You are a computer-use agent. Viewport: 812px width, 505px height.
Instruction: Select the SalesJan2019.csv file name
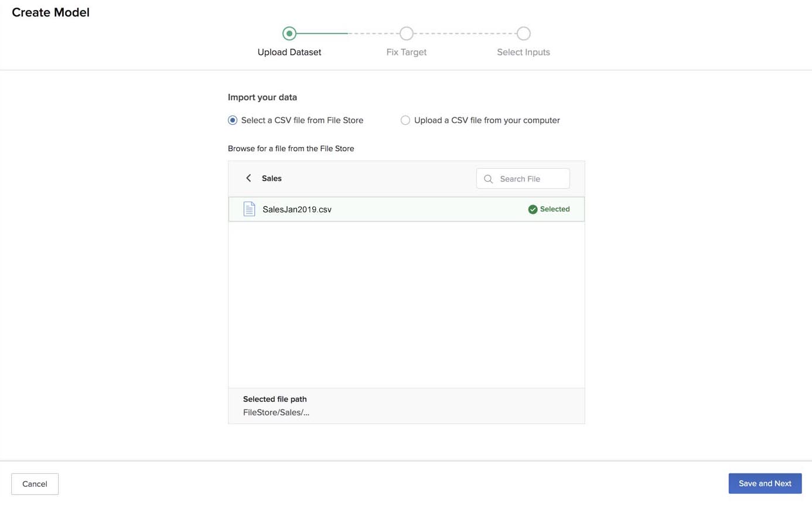297,209
